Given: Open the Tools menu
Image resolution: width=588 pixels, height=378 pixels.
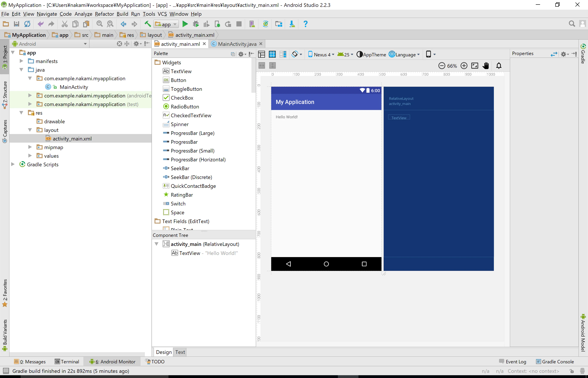Looking at the screenshot, I should [149, 14].
